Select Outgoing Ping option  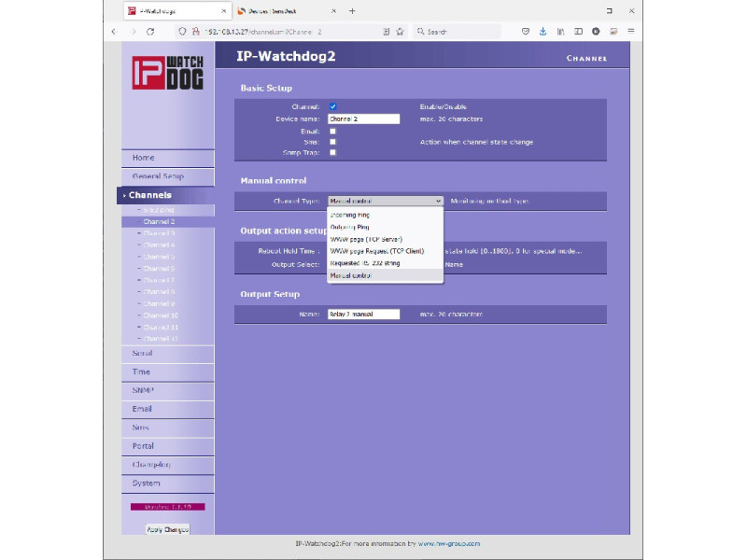click(x=385, y=227)
